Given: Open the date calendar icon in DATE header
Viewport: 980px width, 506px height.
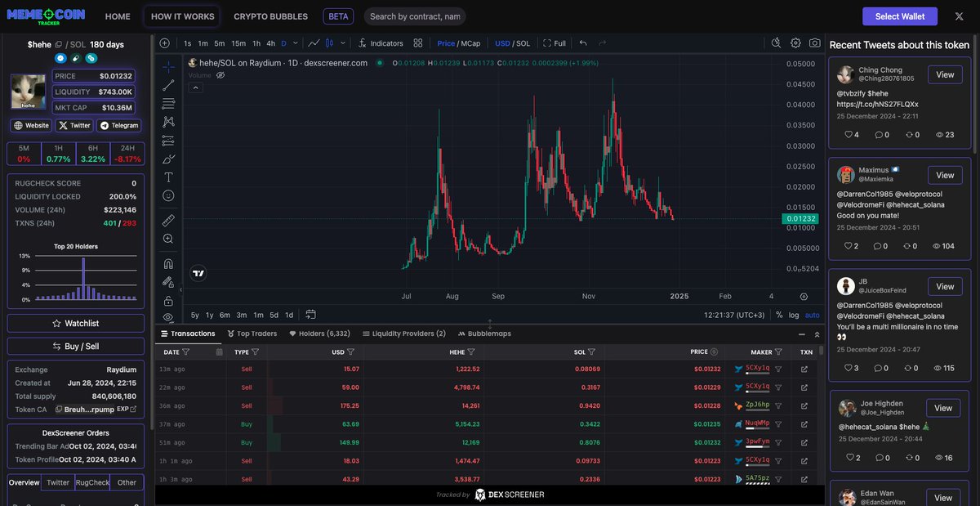Looking at the screenshot, I should pyautogui.click(x=219, y=352).
